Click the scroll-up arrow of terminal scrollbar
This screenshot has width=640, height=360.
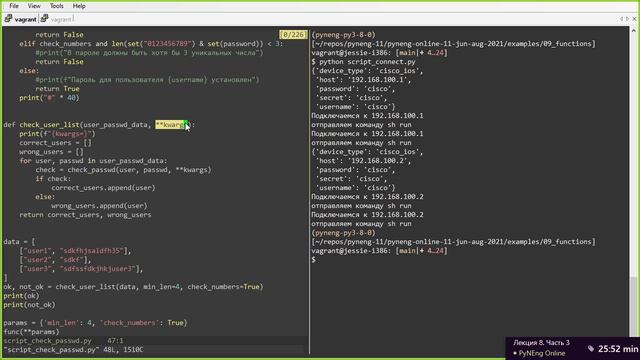coord(633,31)
